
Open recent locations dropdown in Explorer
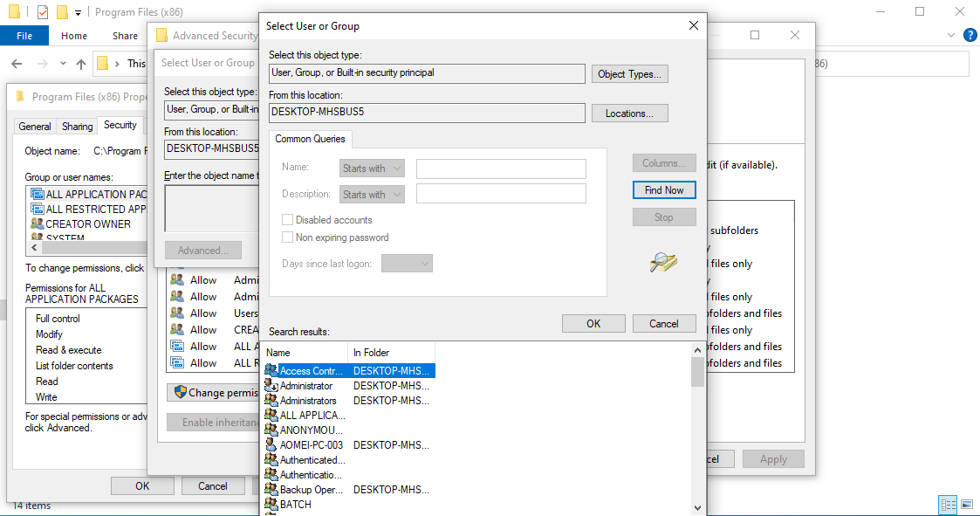click(63, 63)
